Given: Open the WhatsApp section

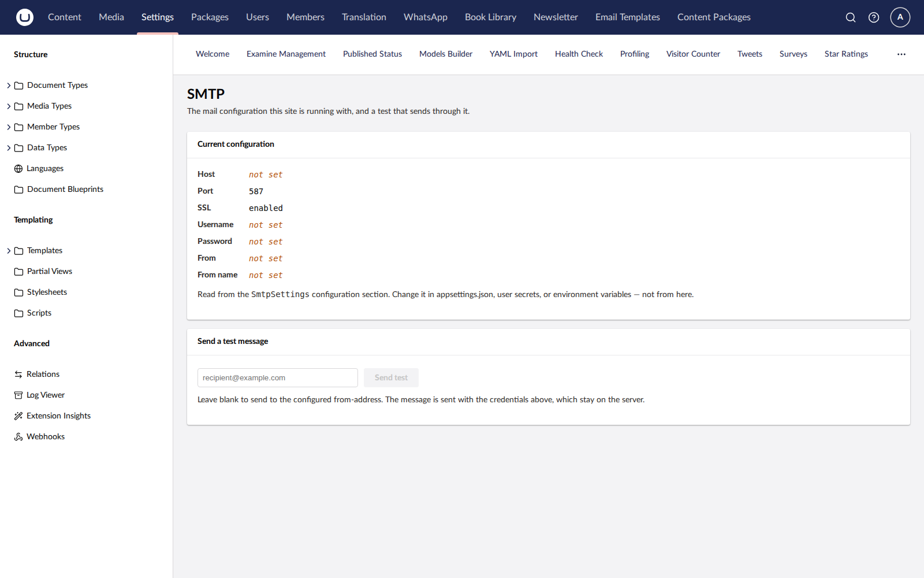Looking at the screenshot, I should [x=426, y=17].
